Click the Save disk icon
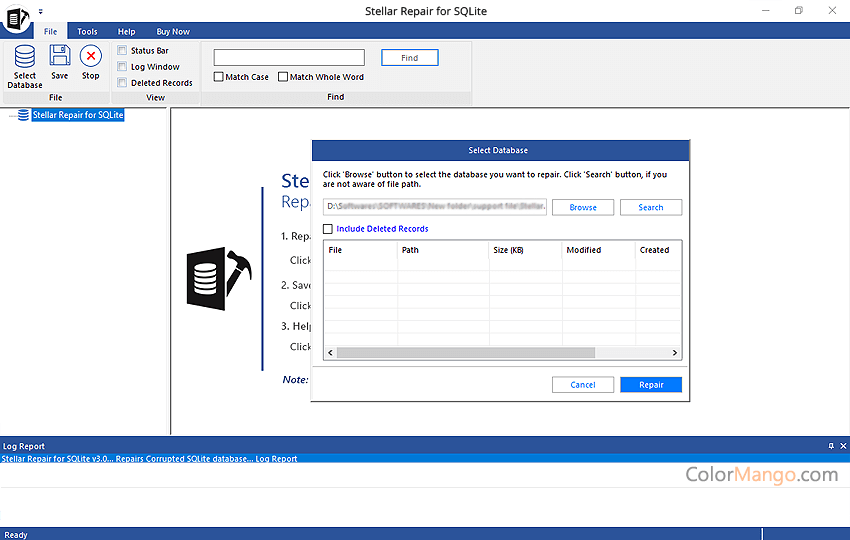Image resolution: width=850 pixels, height=540 pixels. click(60, 56)
